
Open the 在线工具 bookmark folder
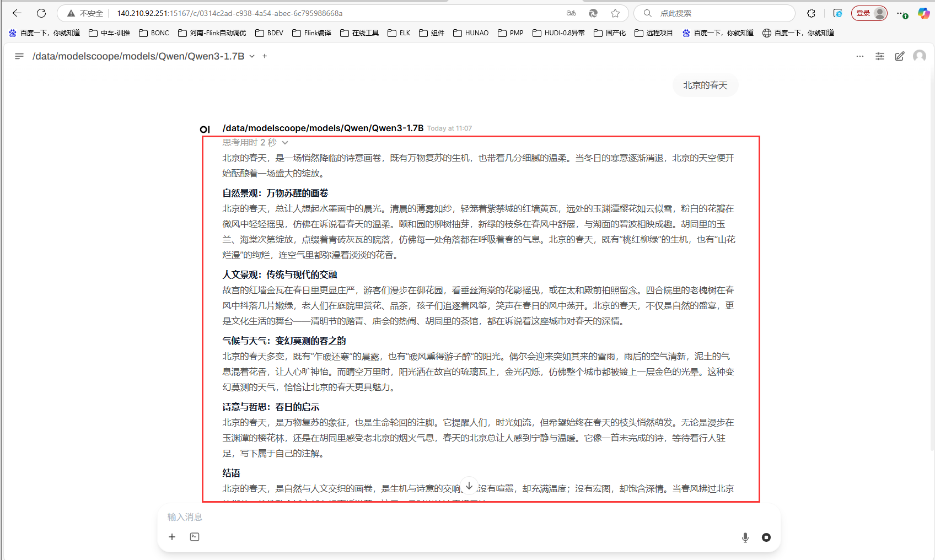[359, 33]
